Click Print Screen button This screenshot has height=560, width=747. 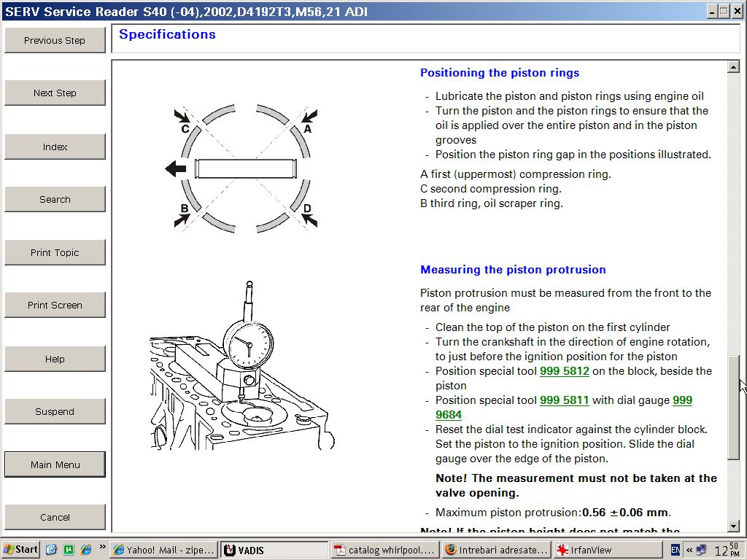click(x=55, y=305)
